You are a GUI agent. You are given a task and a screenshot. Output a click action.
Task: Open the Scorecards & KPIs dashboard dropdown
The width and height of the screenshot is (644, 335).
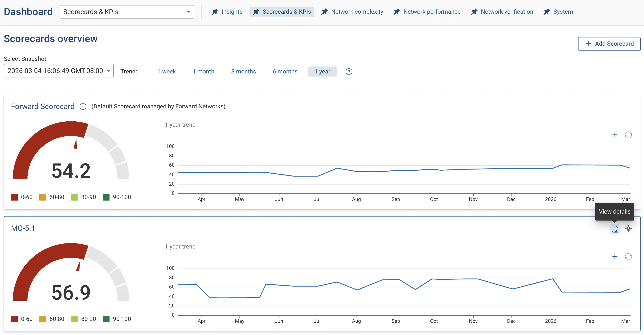coord(127,12)
